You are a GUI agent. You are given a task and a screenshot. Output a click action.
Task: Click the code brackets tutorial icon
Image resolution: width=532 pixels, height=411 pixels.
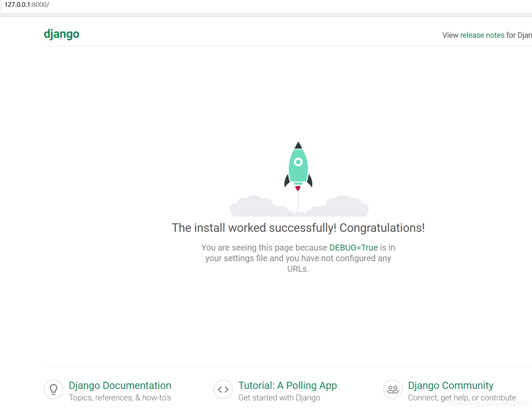pos(223,389)
